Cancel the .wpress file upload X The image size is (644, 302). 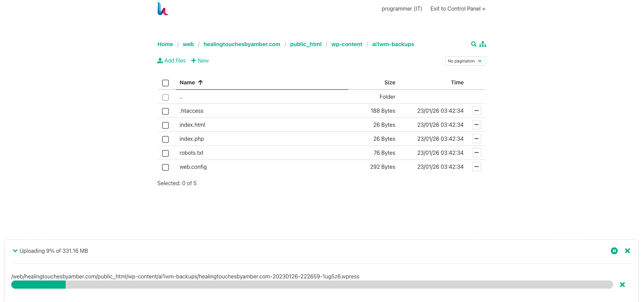pos(622,285)
